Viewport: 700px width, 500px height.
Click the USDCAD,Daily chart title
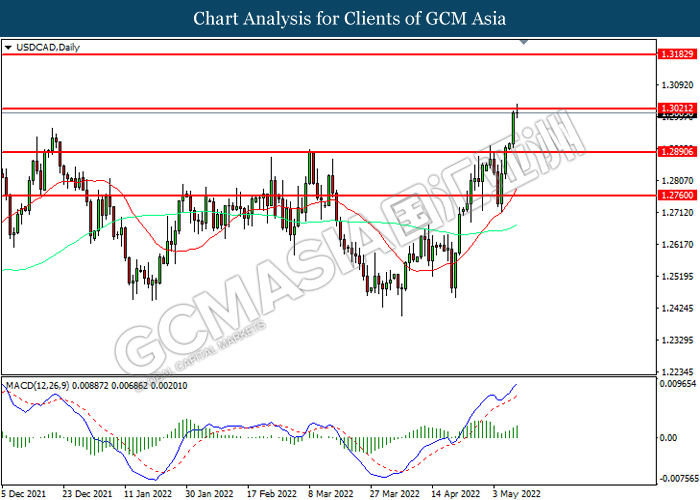(48, 47)
